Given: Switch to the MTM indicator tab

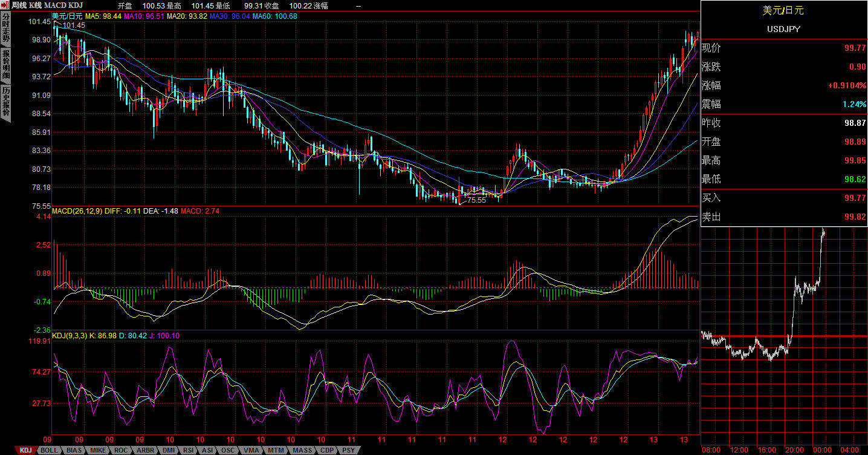Looking at the screenshot, I should pyautogui.click(x=276, y=450).
